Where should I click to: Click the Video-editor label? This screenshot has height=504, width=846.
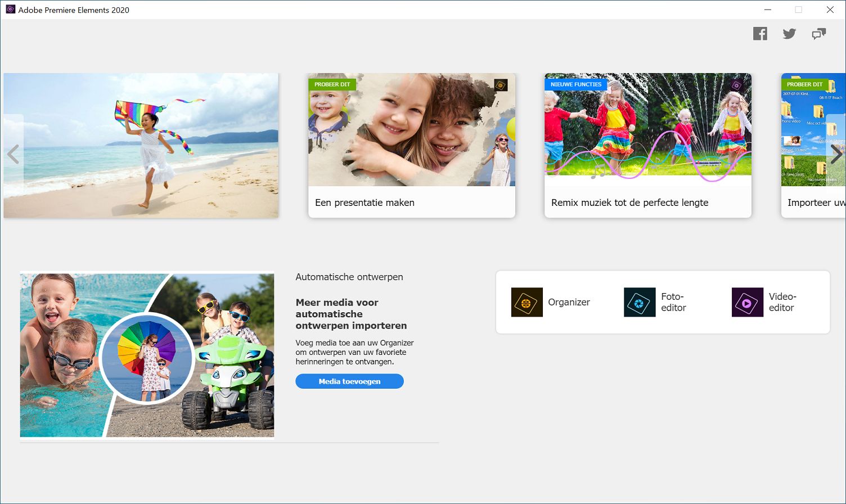click(x=782, y=302)
